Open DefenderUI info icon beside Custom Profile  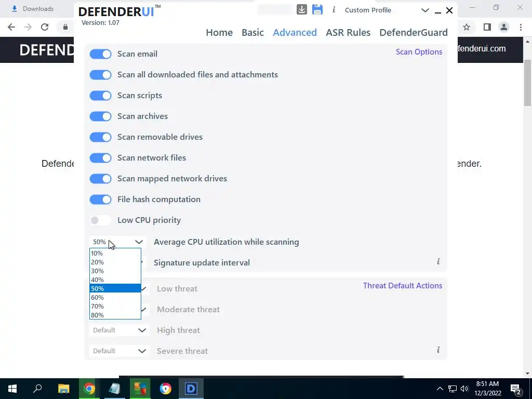[334, 10]
